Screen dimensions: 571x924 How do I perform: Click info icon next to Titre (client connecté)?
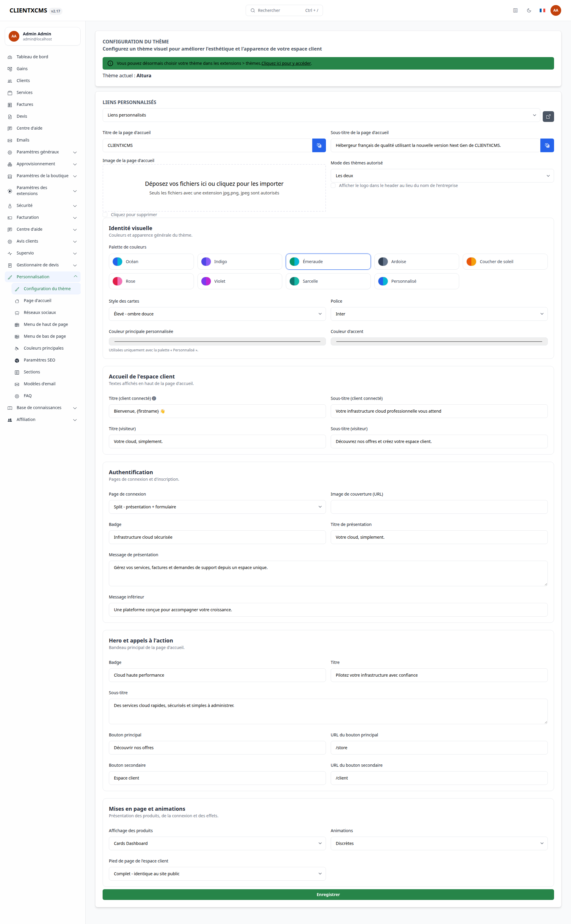coord(154,398)
